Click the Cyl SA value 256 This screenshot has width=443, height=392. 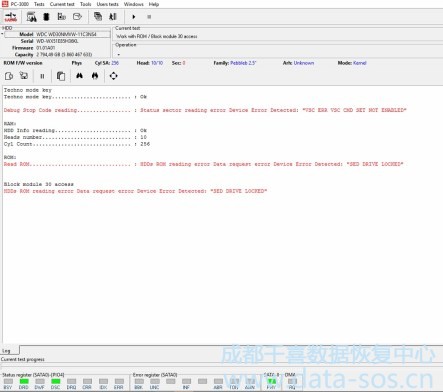[115, 63]
